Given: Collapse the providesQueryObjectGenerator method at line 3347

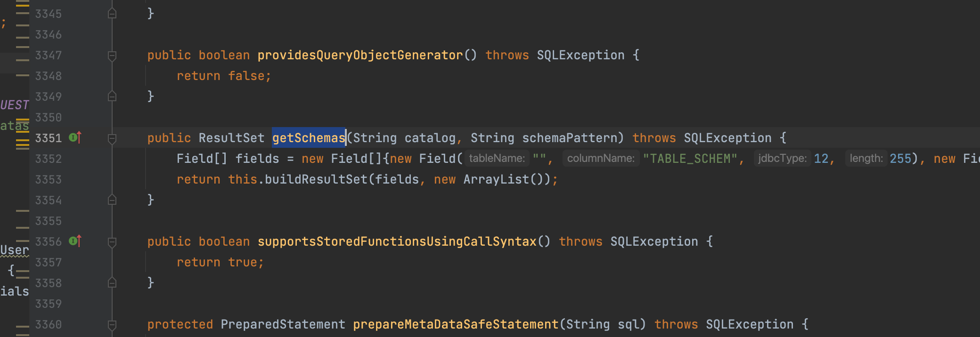Looking at the screenshot, I should (112, 56).
